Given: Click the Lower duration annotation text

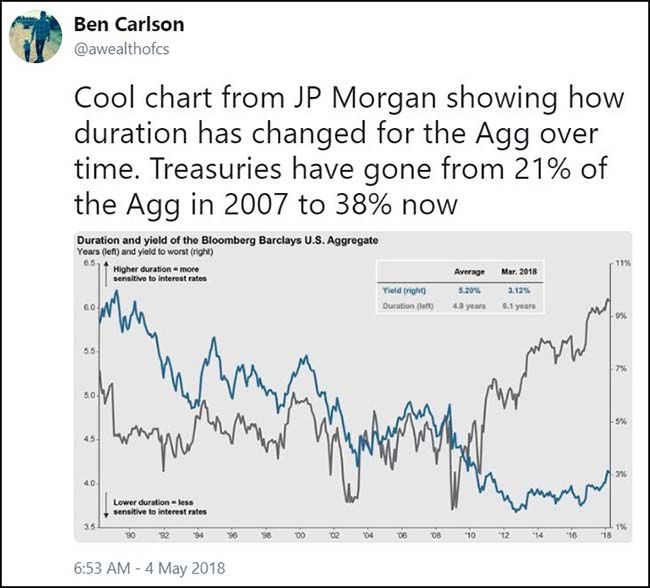Looking at the screenshot, I should (148, 507).
